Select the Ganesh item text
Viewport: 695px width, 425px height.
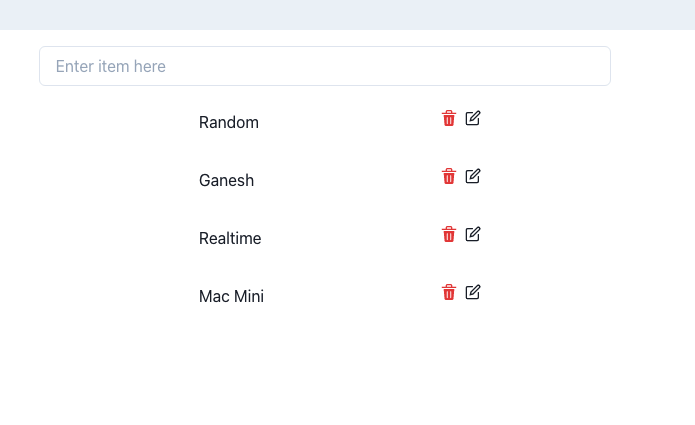point(226,180)
